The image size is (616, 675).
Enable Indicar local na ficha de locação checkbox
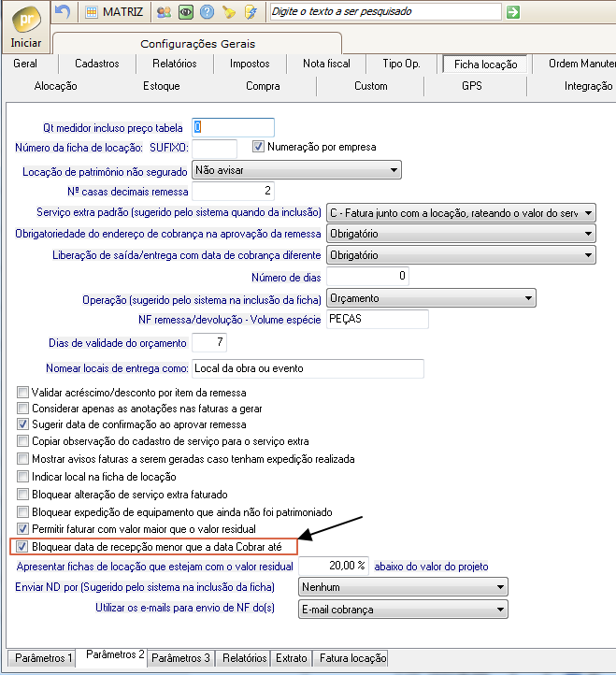[22, 477]
